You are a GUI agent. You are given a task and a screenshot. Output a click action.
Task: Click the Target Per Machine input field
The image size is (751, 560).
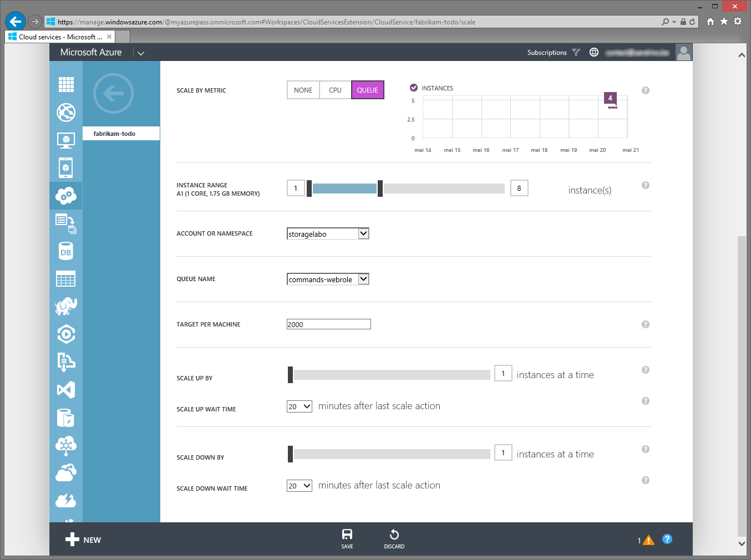point(329,324)
